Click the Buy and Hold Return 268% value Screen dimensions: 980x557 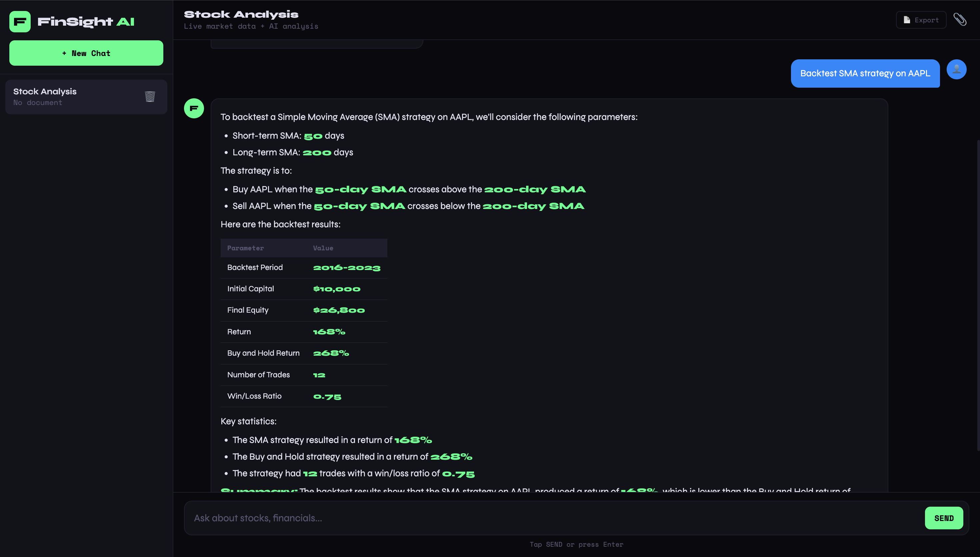pos(331,353)
